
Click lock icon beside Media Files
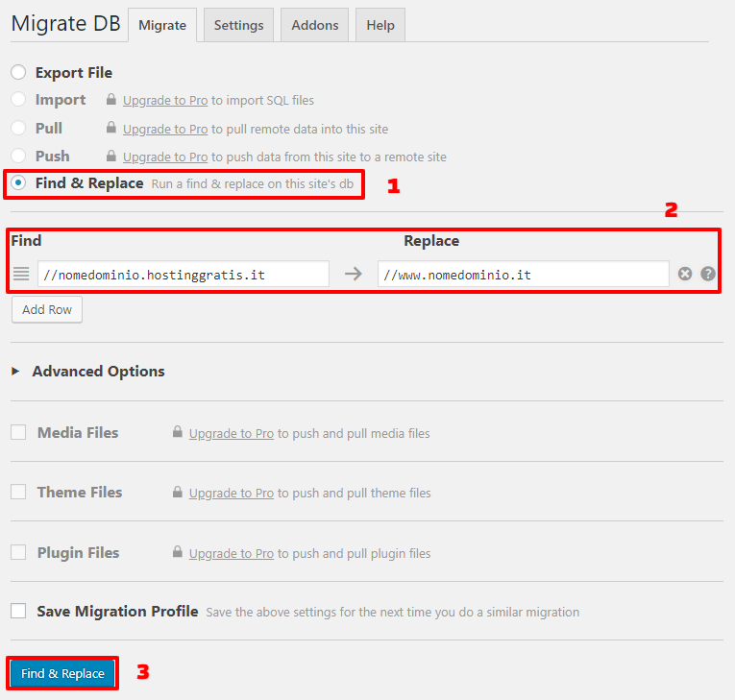tap(177, 432)
